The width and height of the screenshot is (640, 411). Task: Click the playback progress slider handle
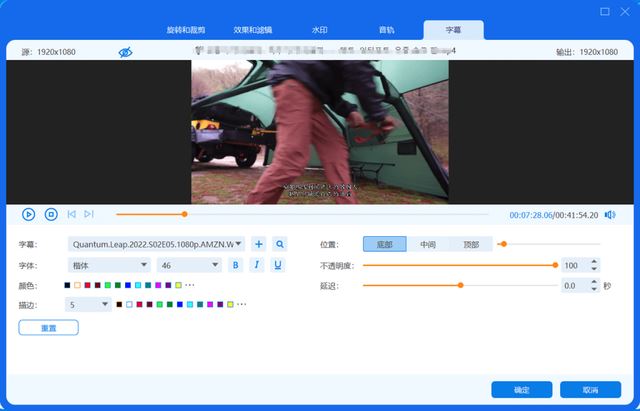[x=184, y=214]
